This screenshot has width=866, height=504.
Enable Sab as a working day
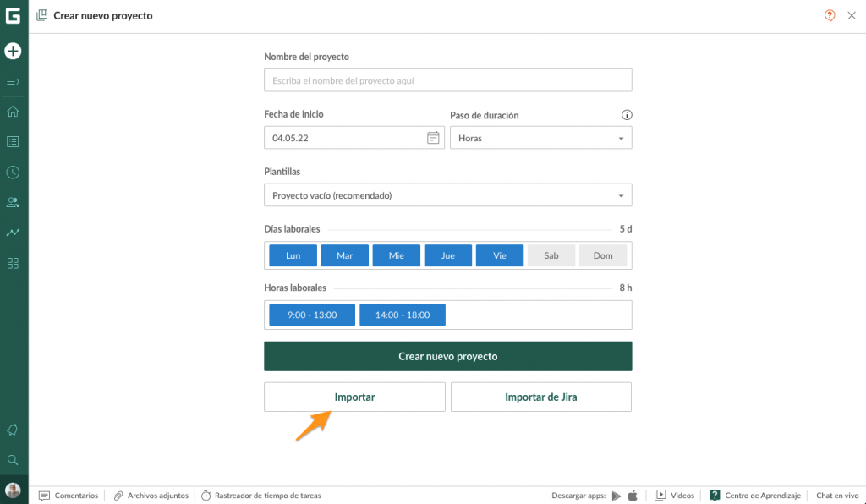point(551,255)
